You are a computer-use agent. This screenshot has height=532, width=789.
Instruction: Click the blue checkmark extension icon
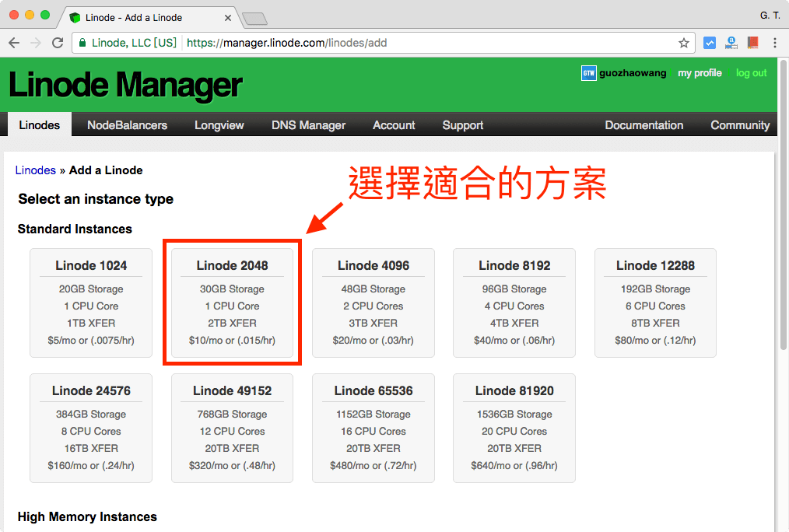[x=710, y=43]
